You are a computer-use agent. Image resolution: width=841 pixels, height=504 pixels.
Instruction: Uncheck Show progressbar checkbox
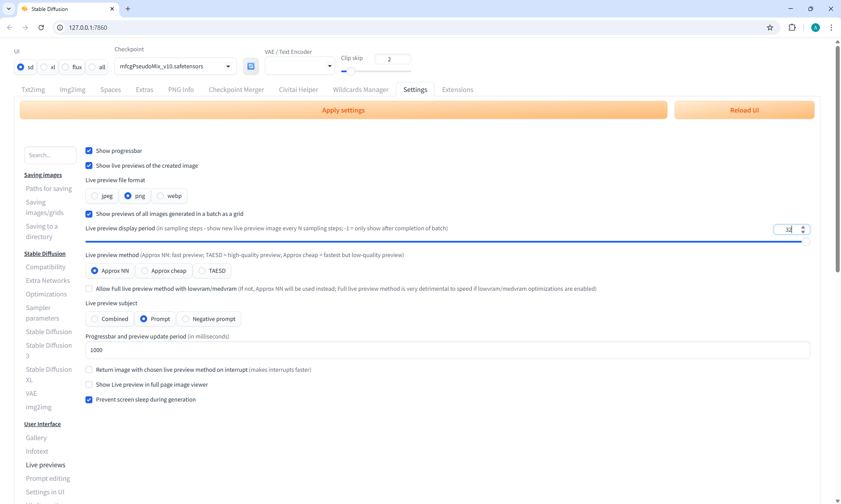[x=89, y=151]
